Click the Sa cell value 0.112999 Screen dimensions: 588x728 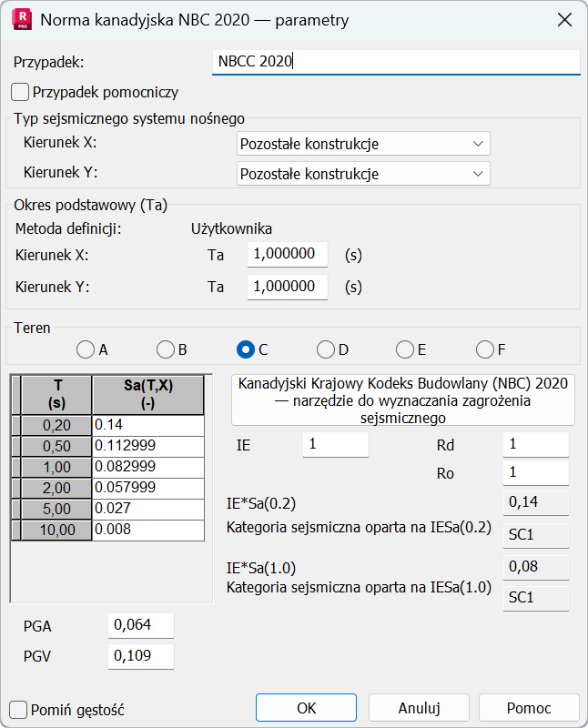[148, 446]
